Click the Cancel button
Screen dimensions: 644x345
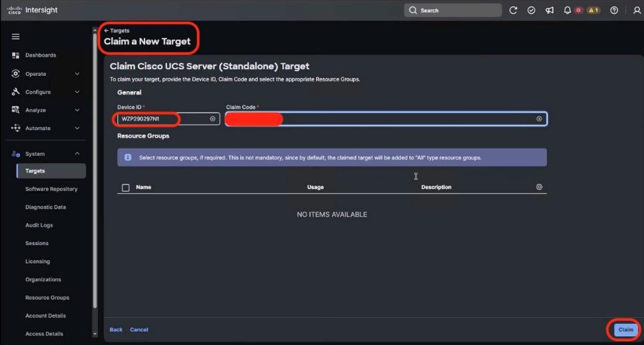tap(139, 330)
